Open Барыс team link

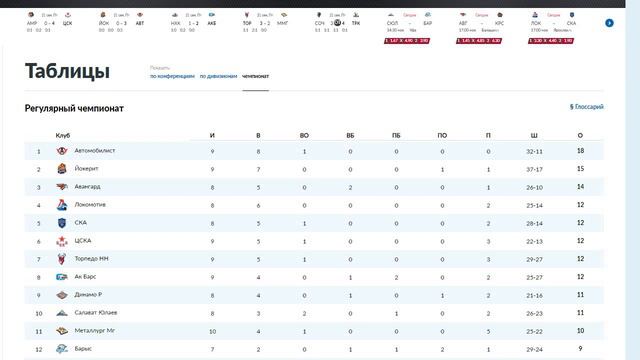[x=83, y=349]
